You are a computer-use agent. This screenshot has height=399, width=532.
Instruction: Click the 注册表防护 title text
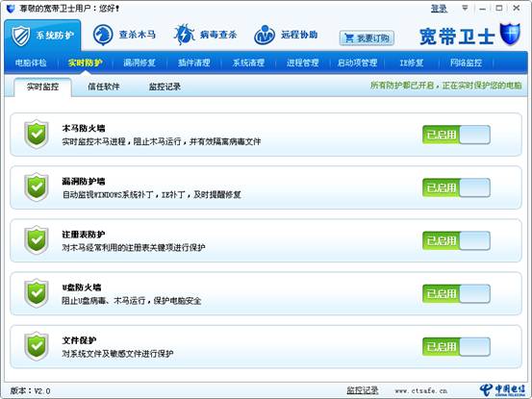pos(84,235)
